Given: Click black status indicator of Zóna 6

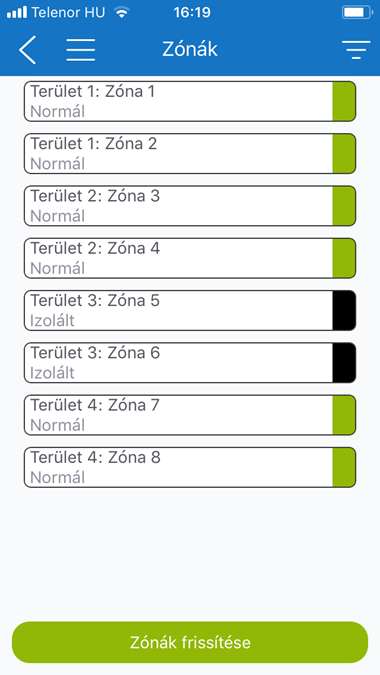Looking at the screenshot, I should [x=344, y=363].
